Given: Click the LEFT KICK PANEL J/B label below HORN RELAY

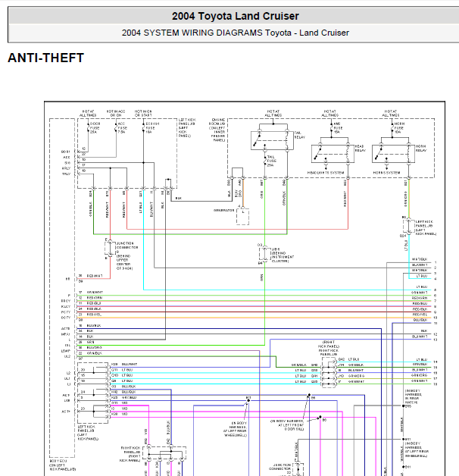Looking at the screenshot, I should click(x=426, y=228).
